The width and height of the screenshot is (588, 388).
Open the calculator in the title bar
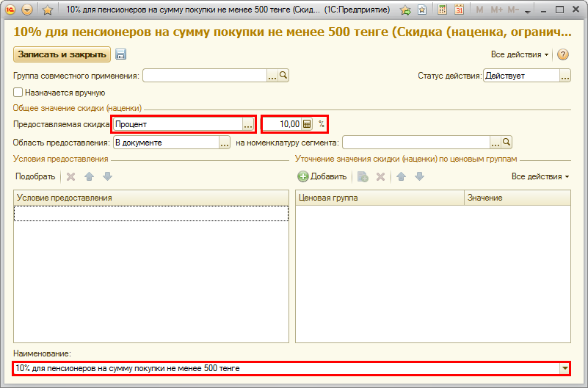pos(443,10)
